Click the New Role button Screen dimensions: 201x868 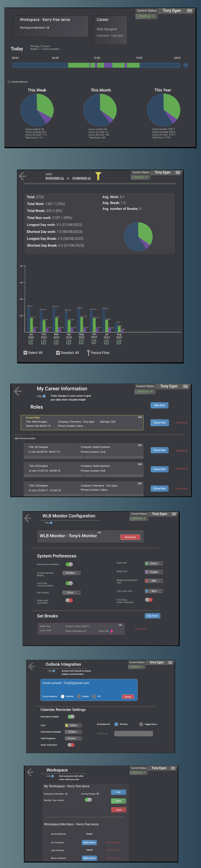[160, 405]
